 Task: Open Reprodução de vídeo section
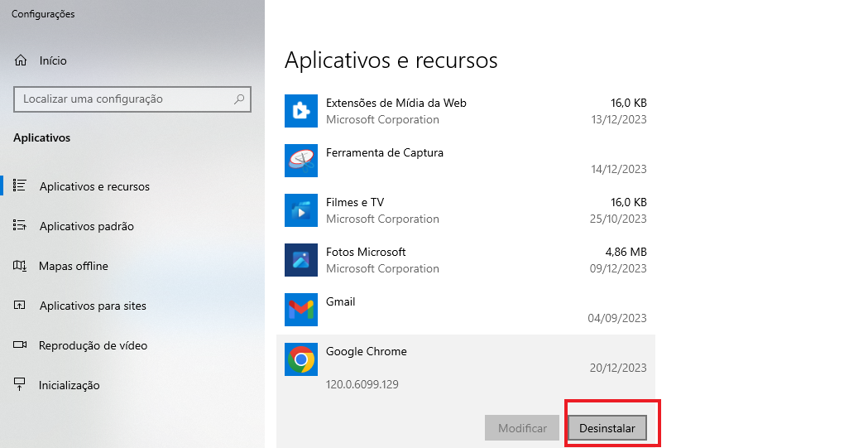click(133, 345)
